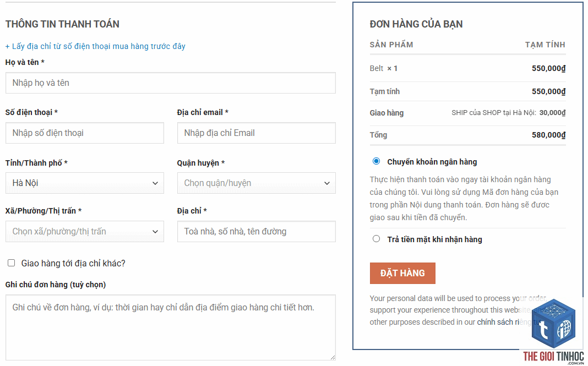
Task: Click the phone number input field
Action: click(x=85, y=133)
